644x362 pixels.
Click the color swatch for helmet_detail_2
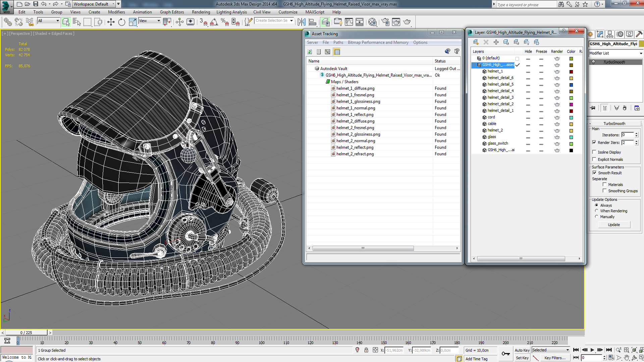click(571, 105)
